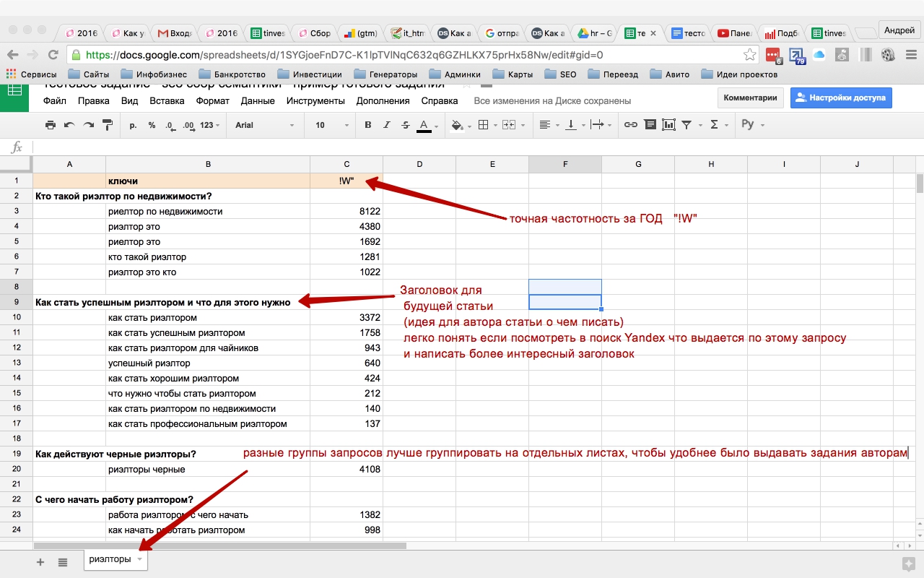Expand the риэлторы sheet tab menu arrow
This screenshot has height=578, width=924.
tap(140, 560)
